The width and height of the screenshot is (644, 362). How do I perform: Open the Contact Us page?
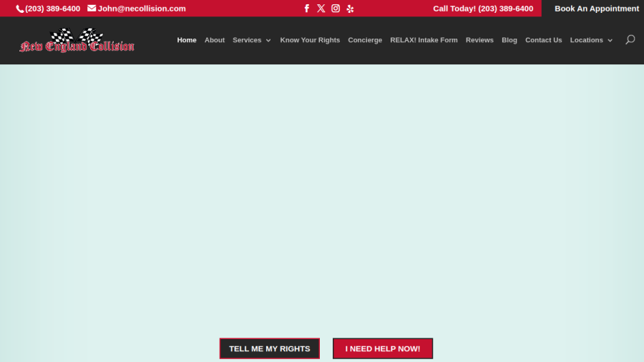(x=543, y=40)
